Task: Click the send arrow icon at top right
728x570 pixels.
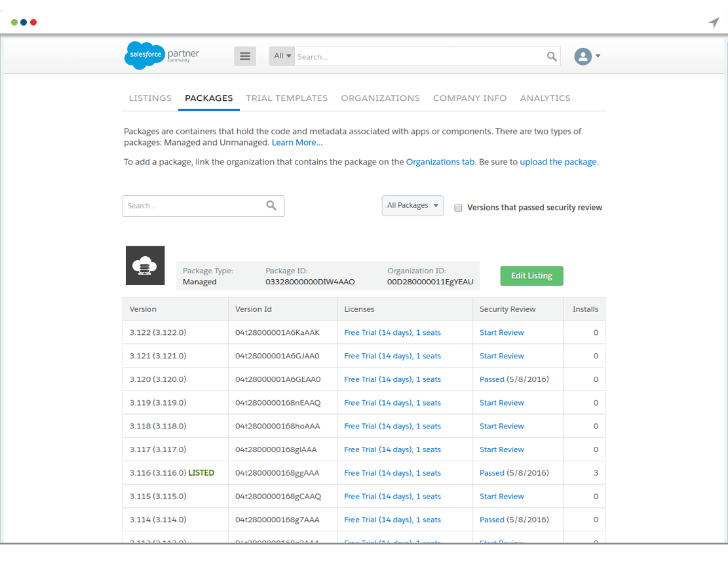Action: pos(714,22)
